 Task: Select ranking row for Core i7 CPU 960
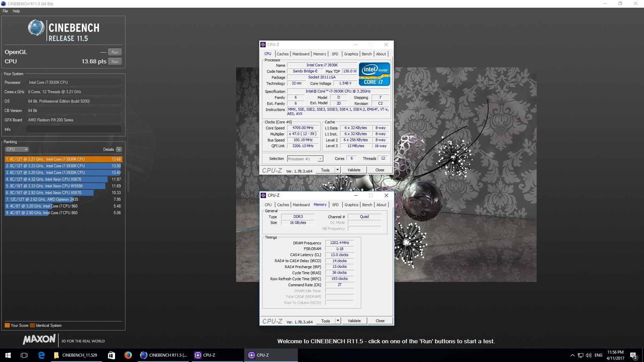(63, 206)
